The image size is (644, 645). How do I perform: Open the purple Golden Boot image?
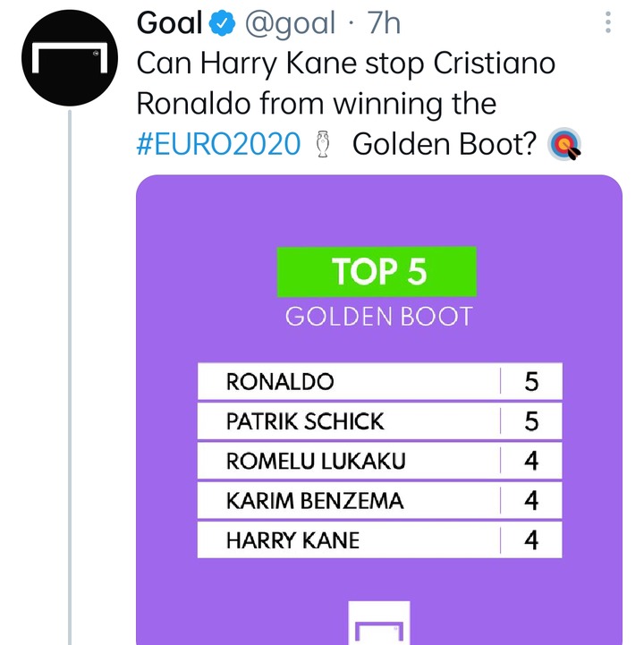click(x=378, y=410)
